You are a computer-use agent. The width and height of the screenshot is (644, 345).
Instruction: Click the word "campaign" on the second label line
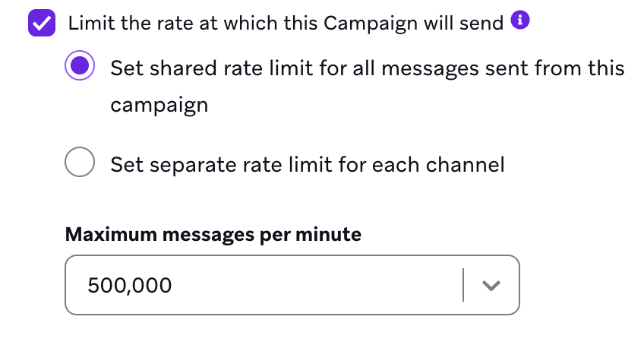tap(159, 105)
